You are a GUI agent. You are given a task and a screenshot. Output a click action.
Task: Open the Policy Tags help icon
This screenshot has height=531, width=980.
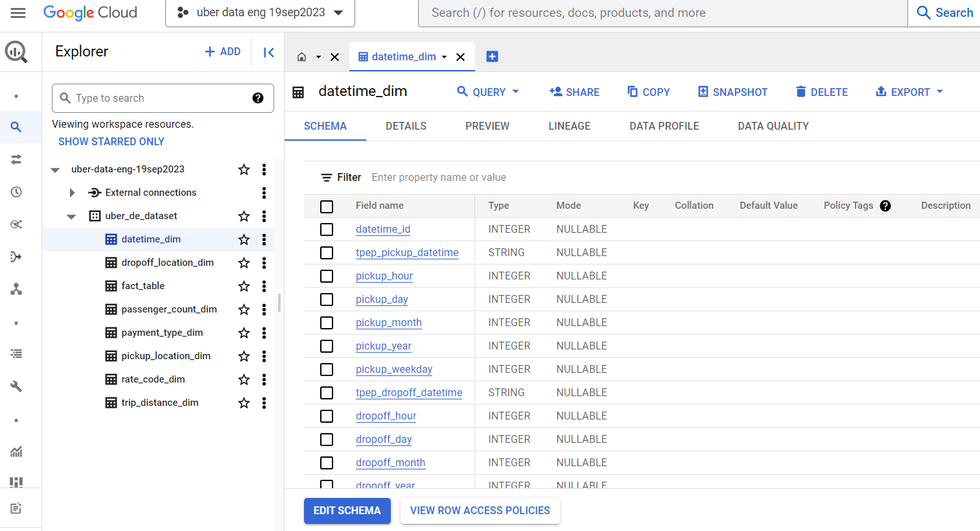coord(885,206)
